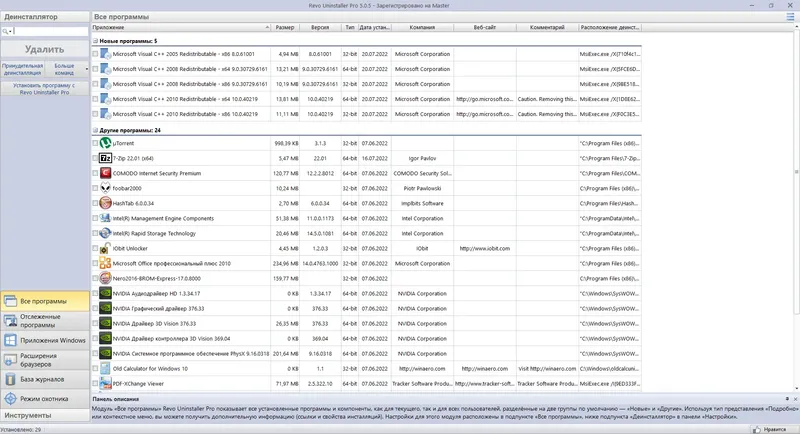Tick the COMODO Internet Security Premium checkbox
This screenshot has width=800, height=434.
(x=95, y=173)
